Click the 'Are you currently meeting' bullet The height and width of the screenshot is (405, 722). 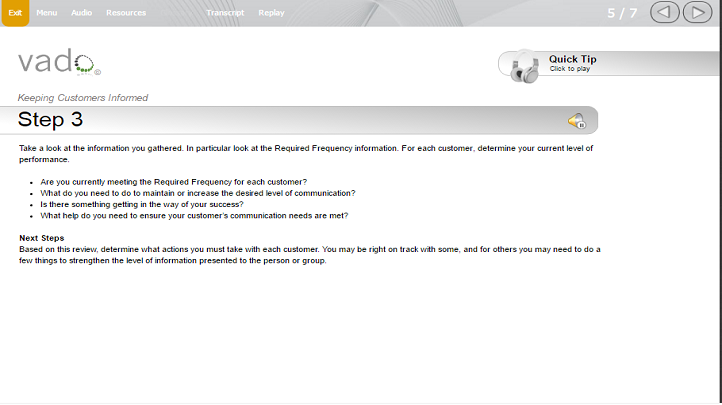tap(174, 182)
